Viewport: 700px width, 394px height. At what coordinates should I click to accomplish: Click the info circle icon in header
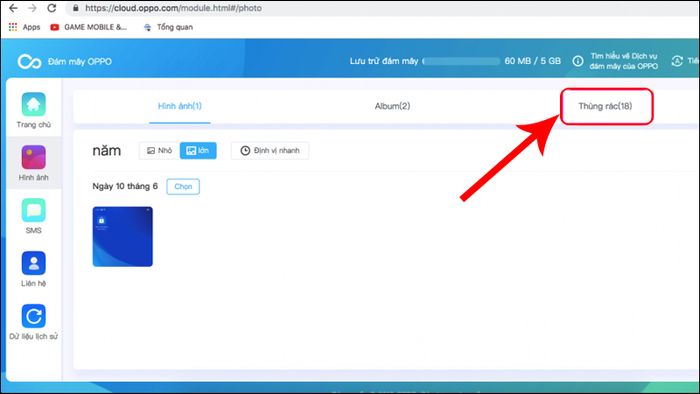(578, 61)
